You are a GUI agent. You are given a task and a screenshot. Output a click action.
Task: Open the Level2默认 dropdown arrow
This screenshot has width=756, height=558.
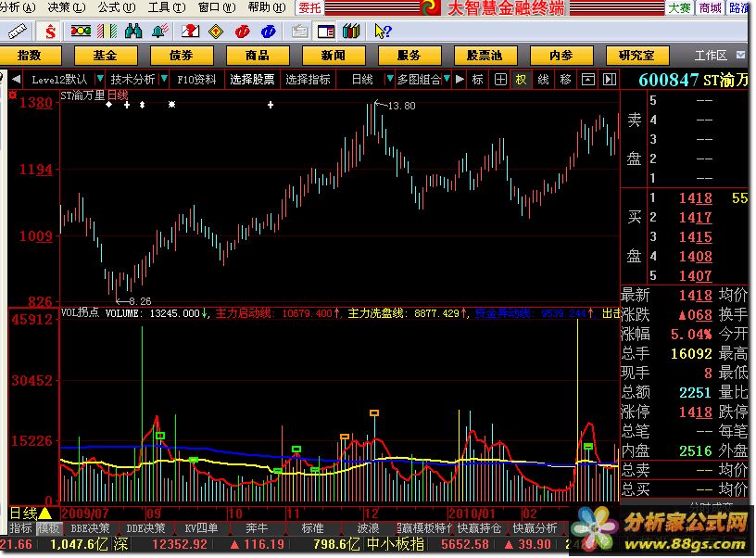(x=99, y=79)
